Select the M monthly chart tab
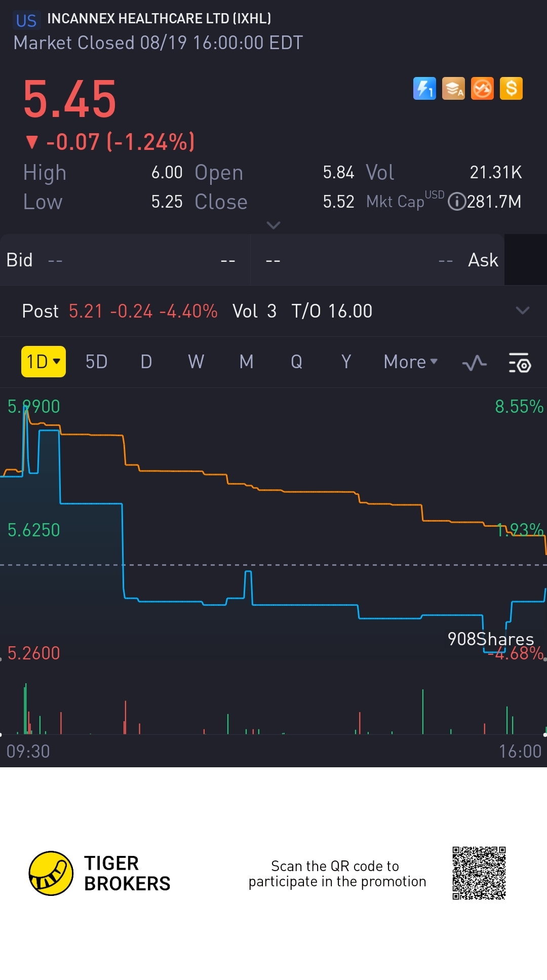Screen dimensions: 547x980 [246, 362]
